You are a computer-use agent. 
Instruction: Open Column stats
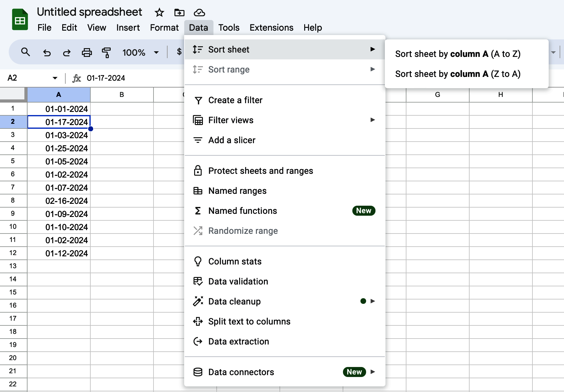point(285,261)
